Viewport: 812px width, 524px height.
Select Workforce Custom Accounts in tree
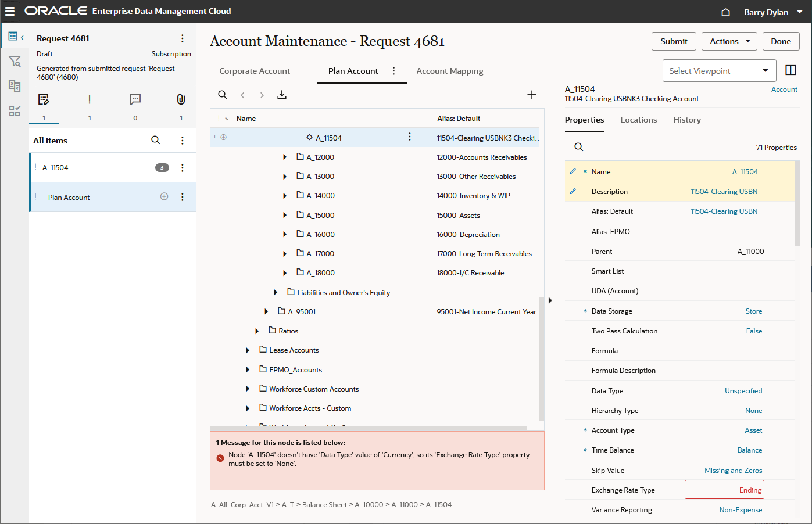[x=314, y=389]
